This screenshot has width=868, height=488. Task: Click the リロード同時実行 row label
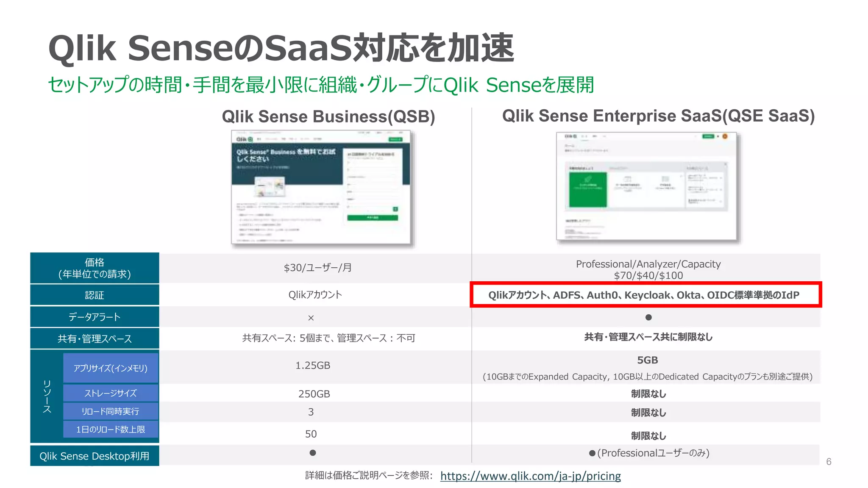[111, 411]
